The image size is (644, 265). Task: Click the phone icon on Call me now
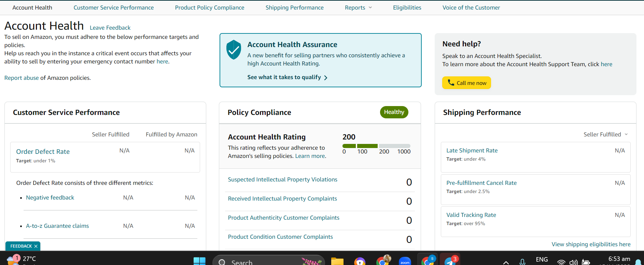click(x=451, y=83)
